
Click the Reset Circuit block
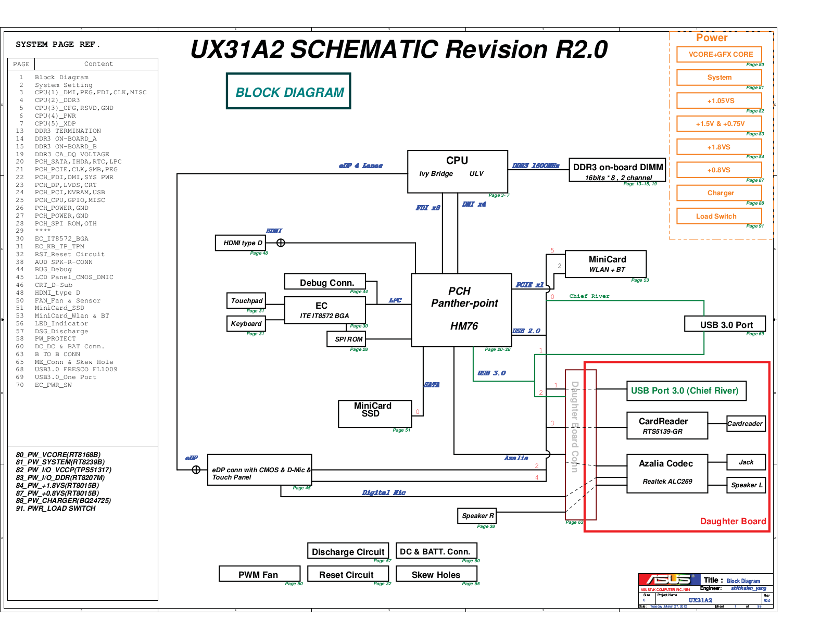click(x=348, y=574)
